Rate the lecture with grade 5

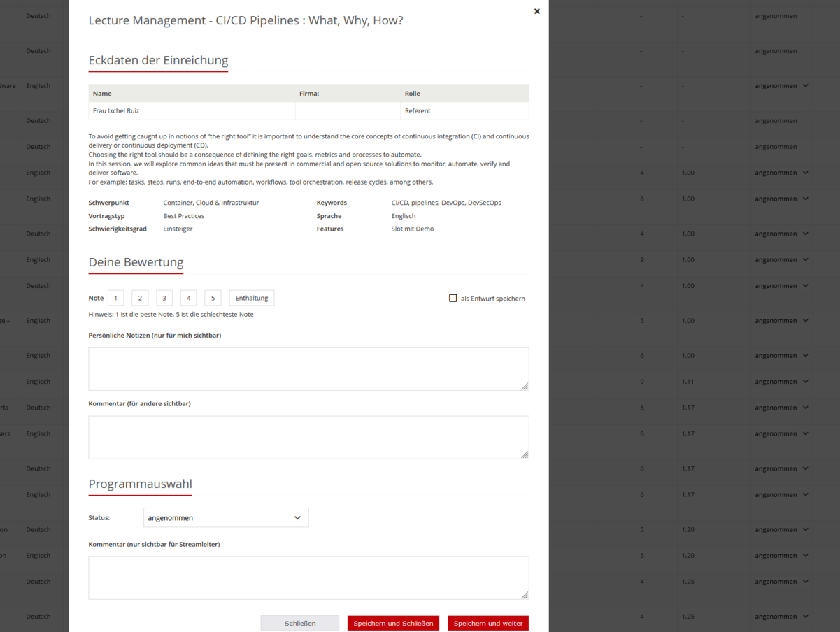[213, 298]
